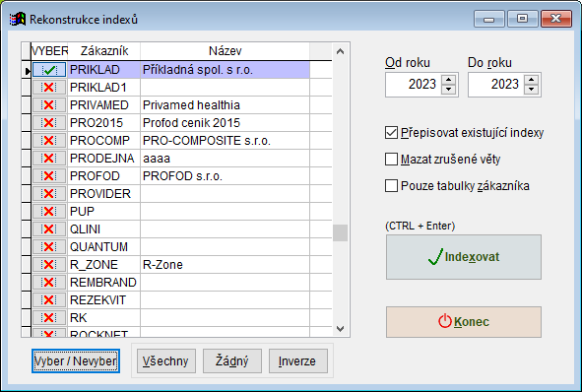Invert selection with Inverze button
The image size is (582, 392).
298,360
